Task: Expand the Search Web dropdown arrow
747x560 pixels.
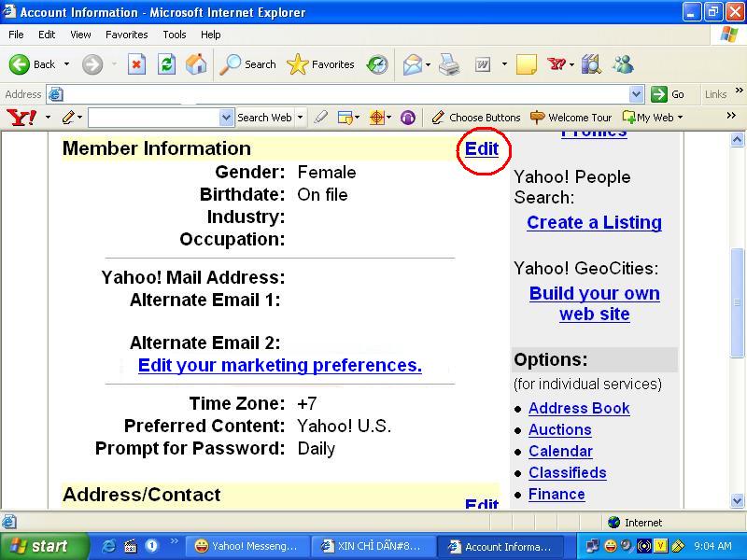Action: [x=300, y=118]
